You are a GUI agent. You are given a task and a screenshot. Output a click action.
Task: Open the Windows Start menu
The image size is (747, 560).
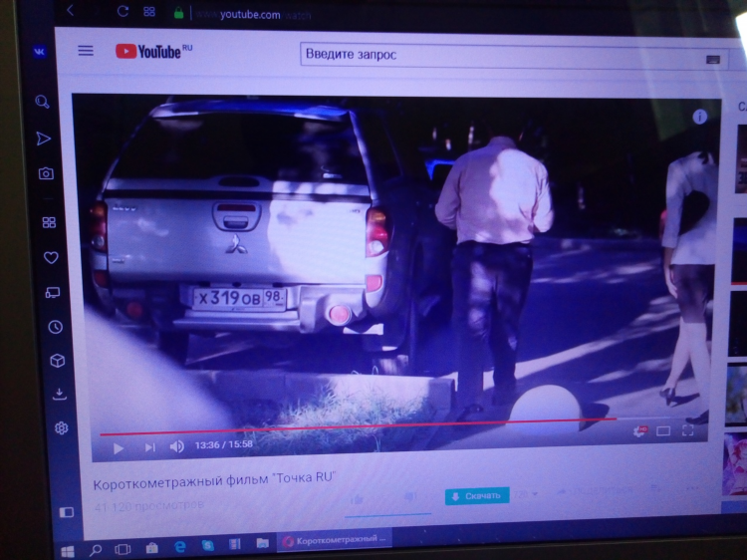[67, 551]
